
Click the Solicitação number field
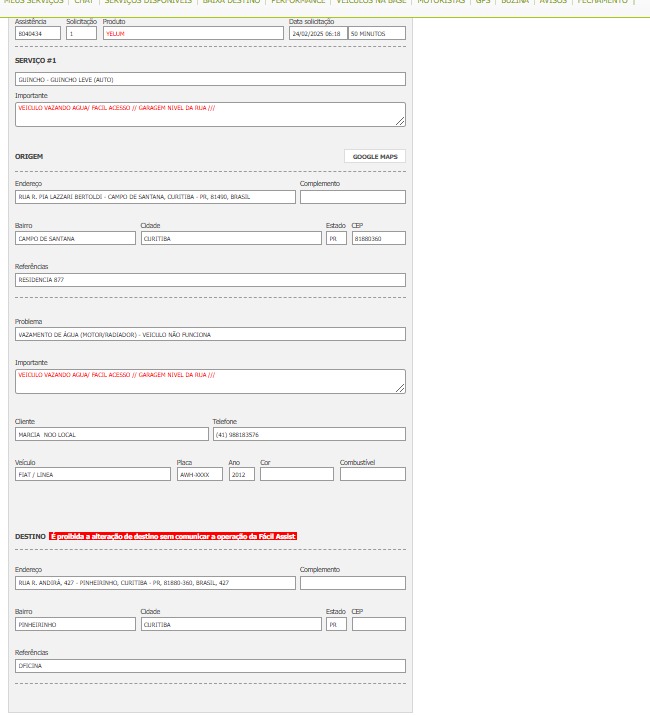pos(81,33)
